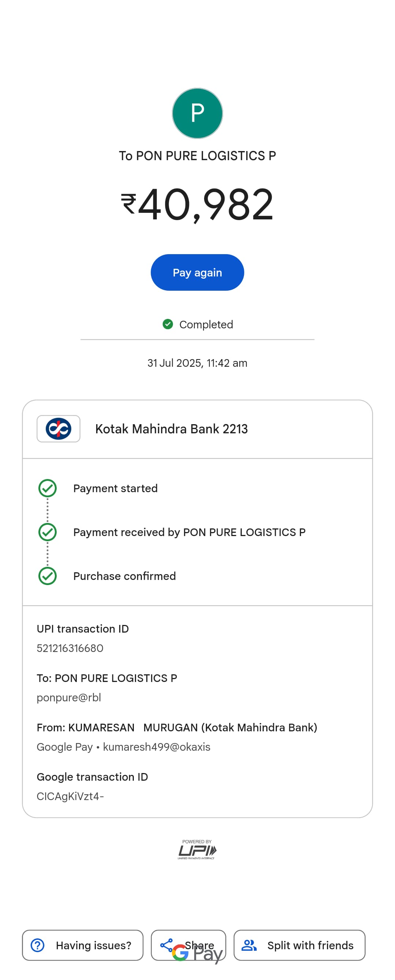The height and width of the screenshot is (980, 395).
Task: Click the ₹40,982 payment amount
Action: click(197, 205)
